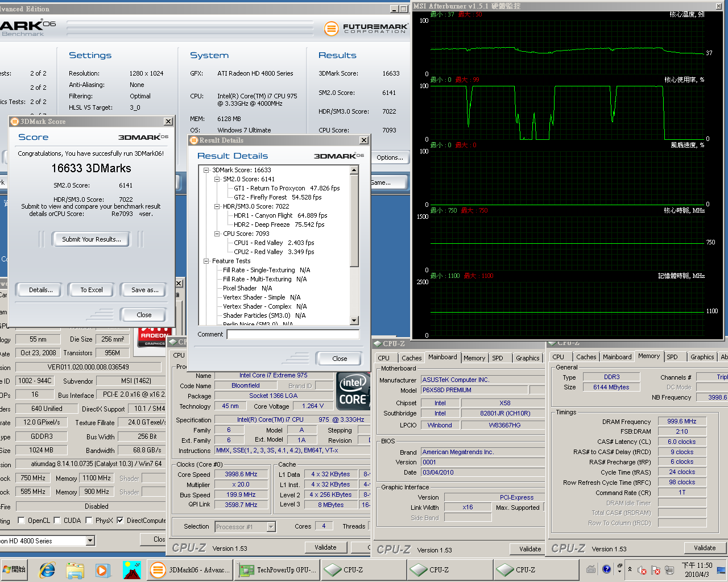Viewport: 728px width, 582px height.
Task: Uncheck the DirectCompute checkbox in GPU-Z
Action: 120,520
